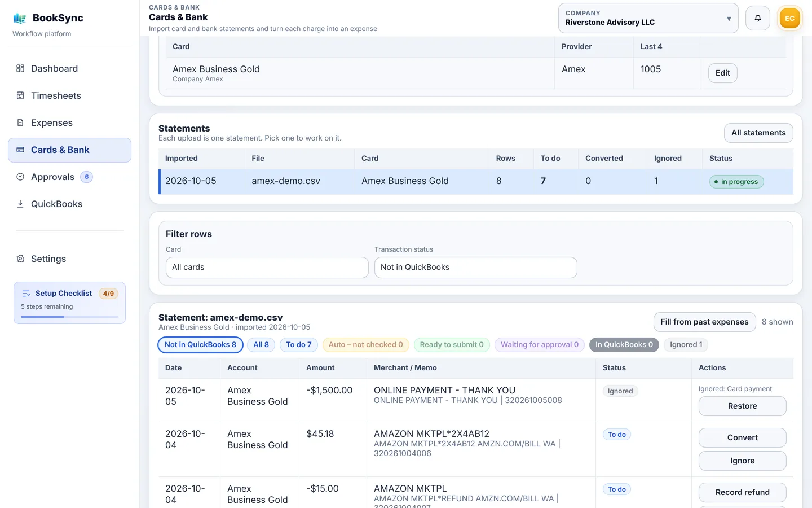
Task: Open the All cards filter dropdown
Action: [x=267, y=268]
